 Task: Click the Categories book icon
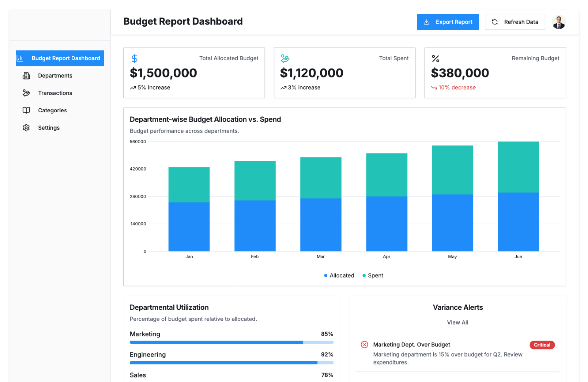pos(26,110)
